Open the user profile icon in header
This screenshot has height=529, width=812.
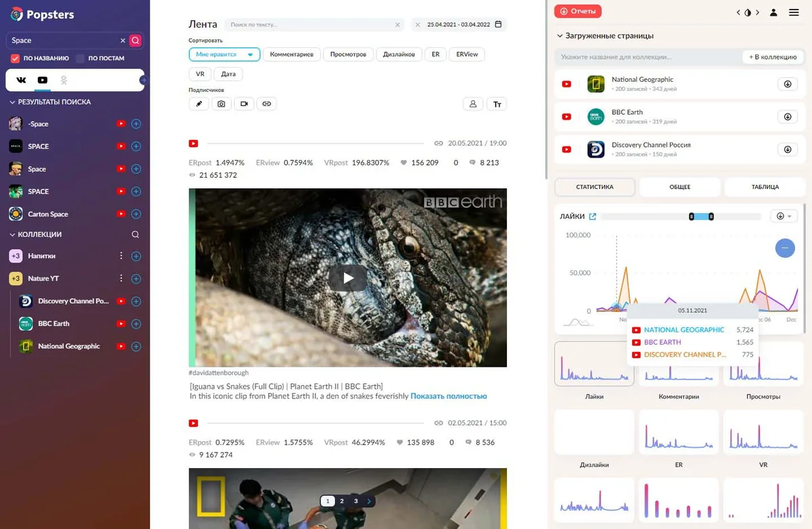[x=773, y=12]
